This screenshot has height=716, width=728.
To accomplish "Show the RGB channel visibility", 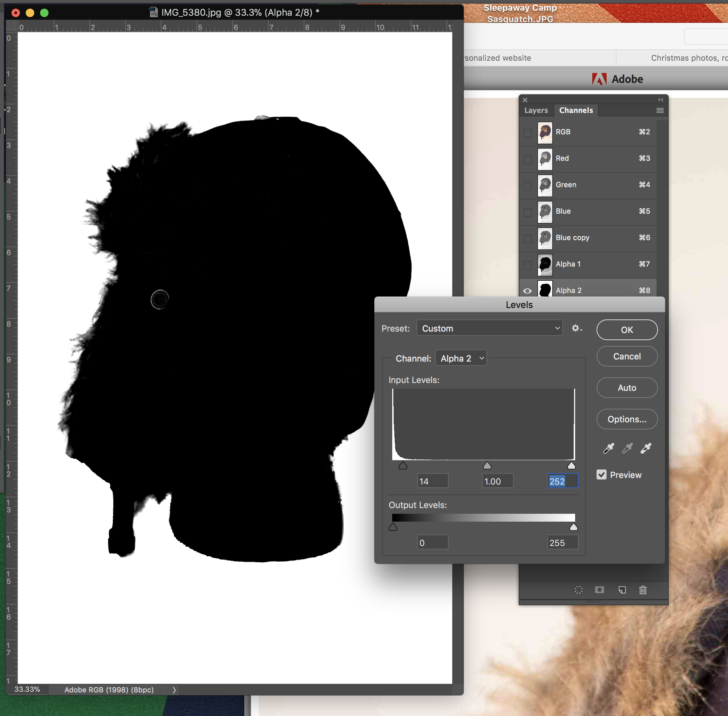I will coord(527,132).
